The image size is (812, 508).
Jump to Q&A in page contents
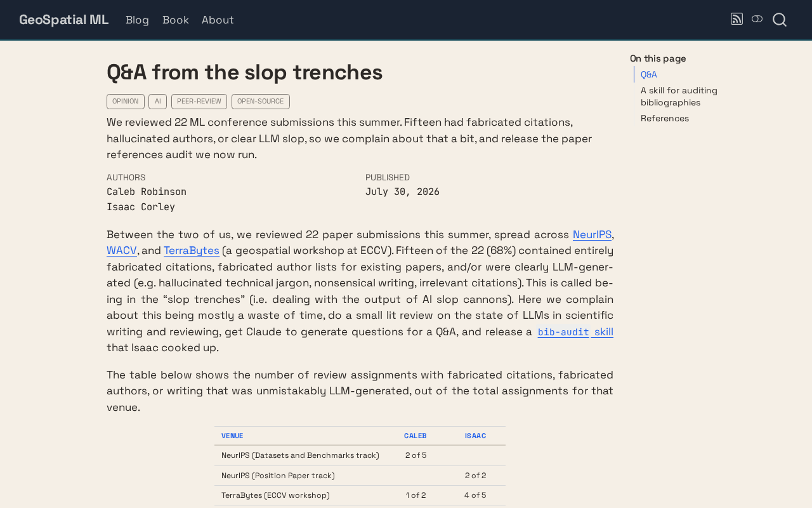(649, 74)
